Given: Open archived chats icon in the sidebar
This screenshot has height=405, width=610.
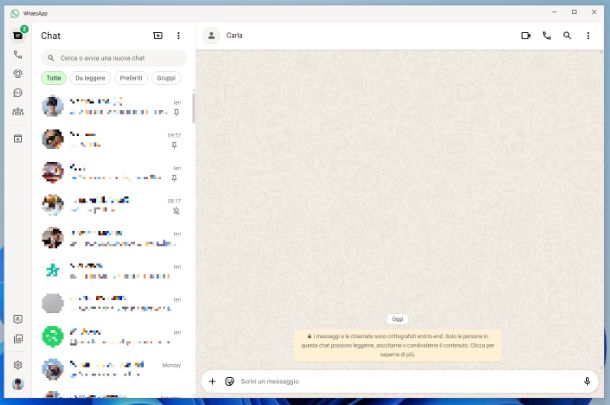Looking at the screenshot, I should pos(18,139).
